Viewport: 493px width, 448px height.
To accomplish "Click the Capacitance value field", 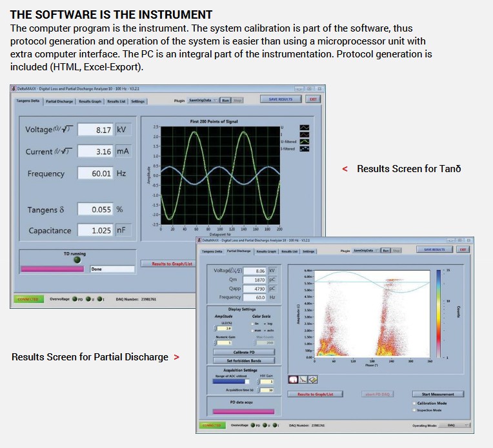I will pos(95,230).
